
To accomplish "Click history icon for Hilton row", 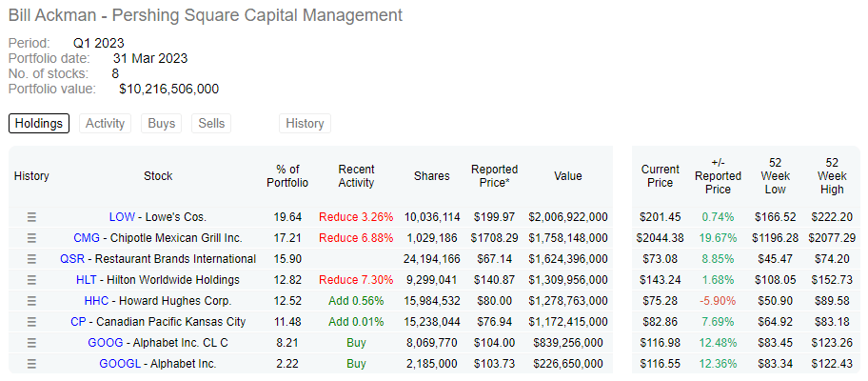I will click(x=31, y=280).
